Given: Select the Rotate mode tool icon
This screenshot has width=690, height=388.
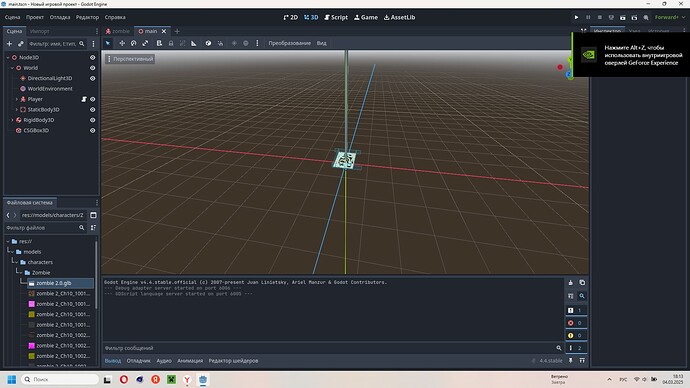Looking at the screenshot, I should (133, 43).
